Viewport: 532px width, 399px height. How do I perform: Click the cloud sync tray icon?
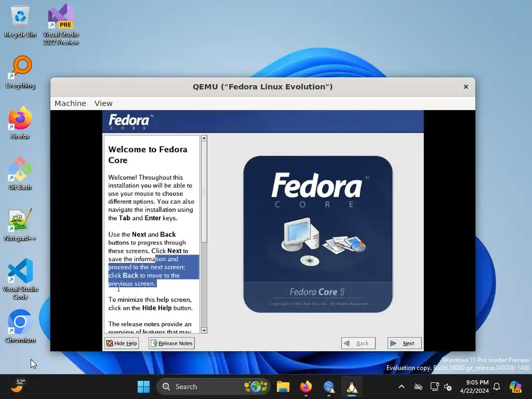tap(418, 387)
